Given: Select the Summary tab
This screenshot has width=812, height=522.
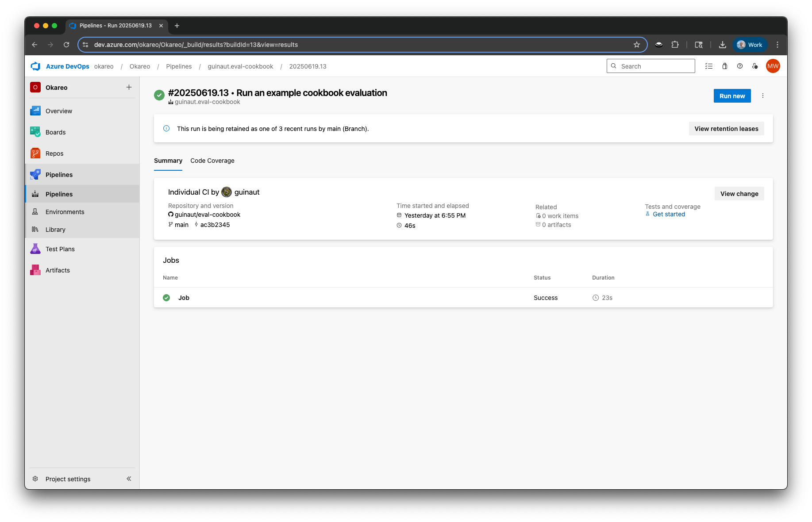Looking at the screenshot, I should [x=168, y=161].
